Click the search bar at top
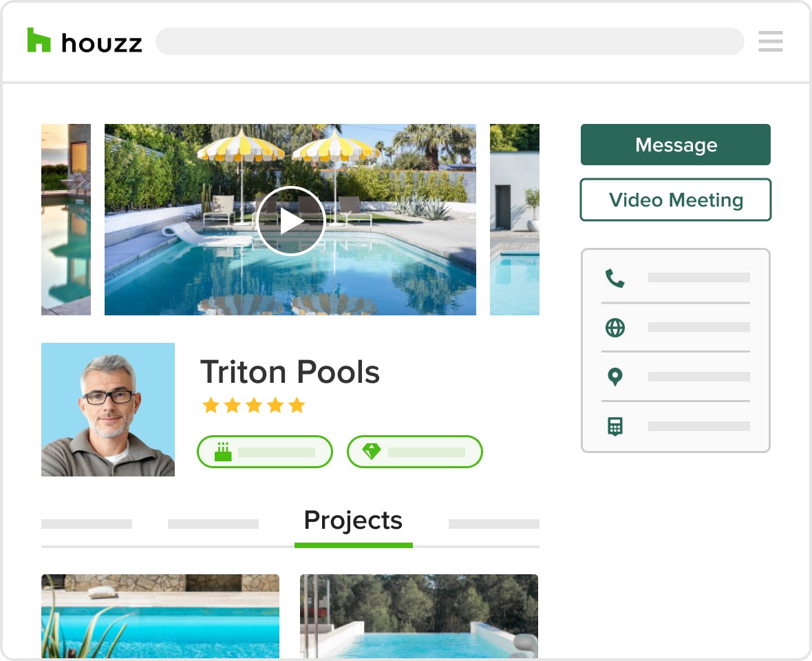This screenshot has height=661, width=812. tap(449, 41)
